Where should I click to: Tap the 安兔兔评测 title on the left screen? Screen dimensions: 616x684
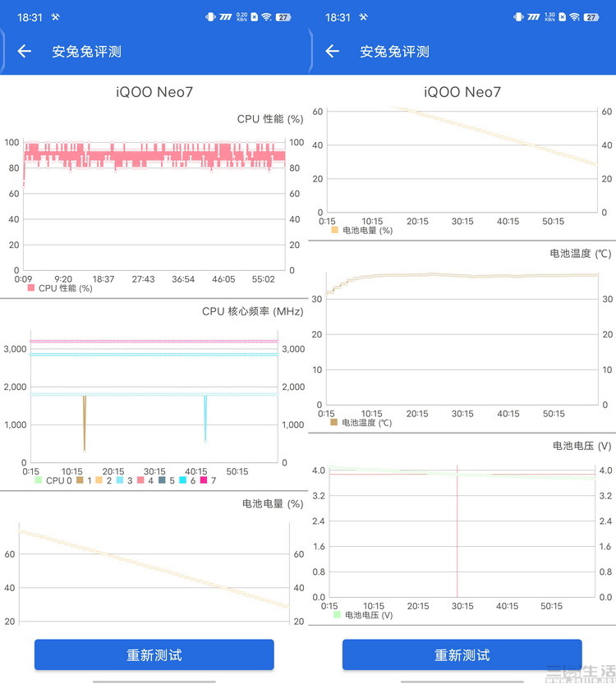(86, 52)
